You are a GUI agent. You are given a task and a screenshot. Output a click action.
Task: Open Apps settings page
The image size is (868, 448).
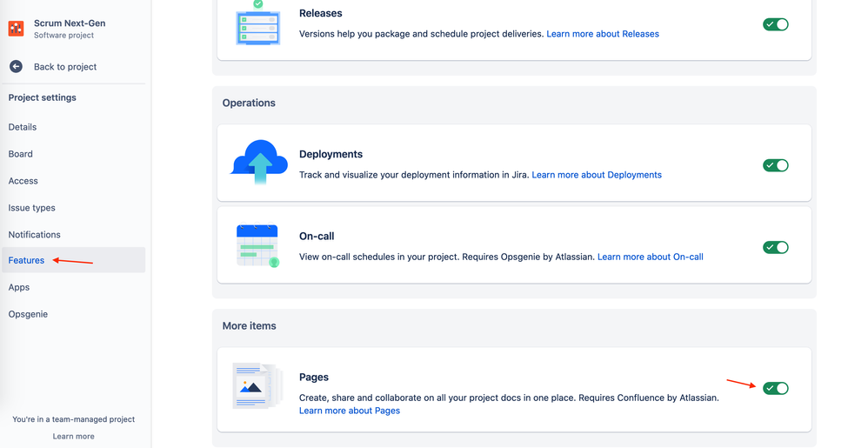click(x=19, y=287)
